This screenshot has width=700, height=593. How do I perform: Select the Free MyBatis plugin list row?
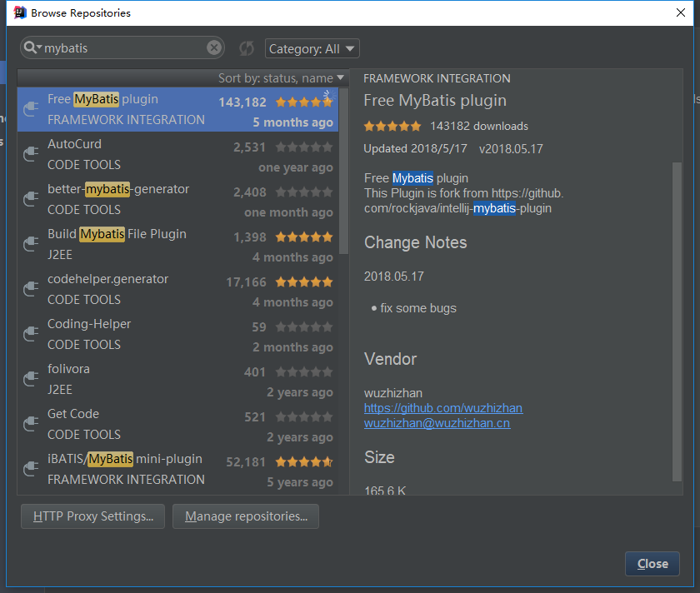(177, 109)
